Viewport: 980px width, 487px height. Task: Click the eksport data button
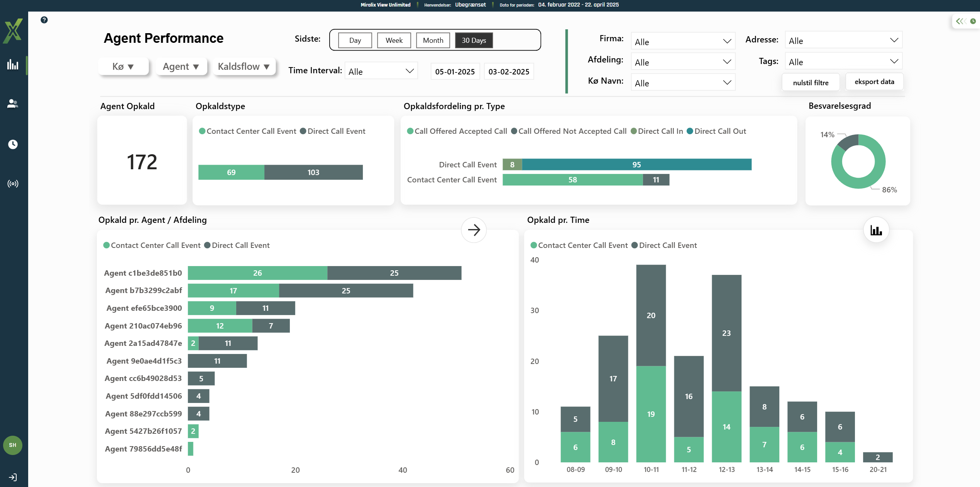874,82
